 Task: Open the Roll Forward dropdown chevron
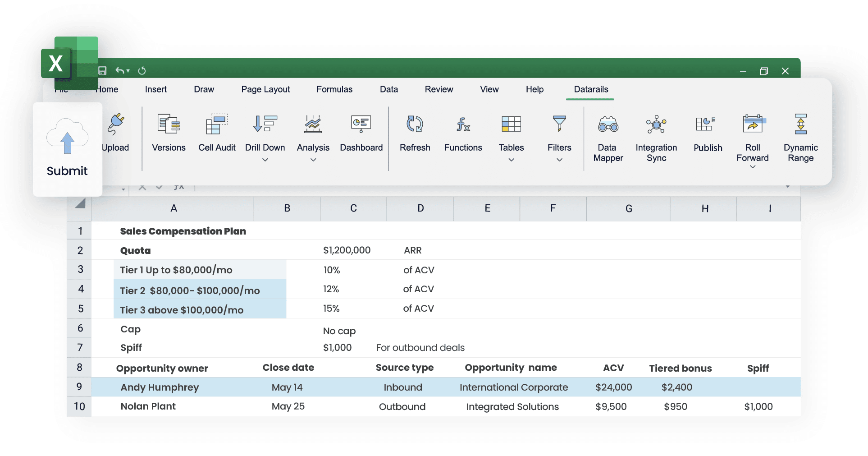pos(753,167)
